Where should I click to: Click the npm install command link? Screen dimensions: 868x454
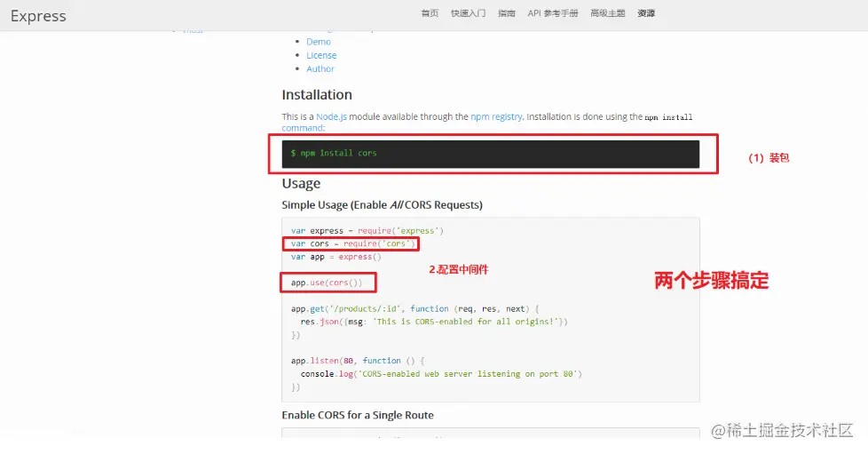coord(303,128)
